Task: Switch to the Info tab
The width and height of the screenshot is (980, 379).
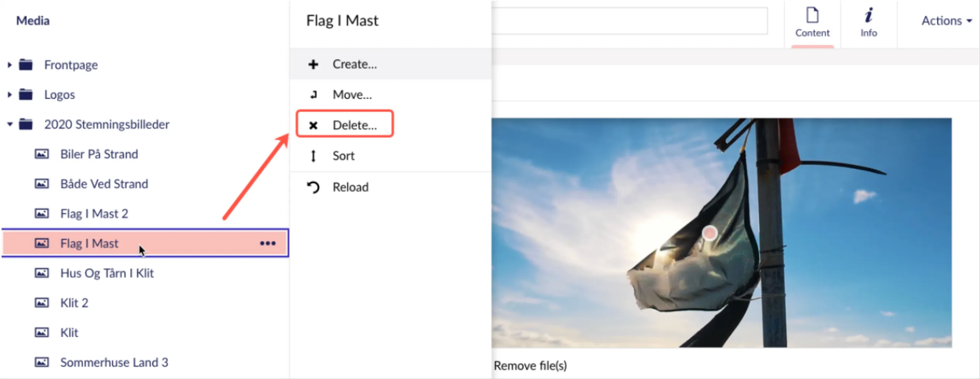Action: [868, 23]
